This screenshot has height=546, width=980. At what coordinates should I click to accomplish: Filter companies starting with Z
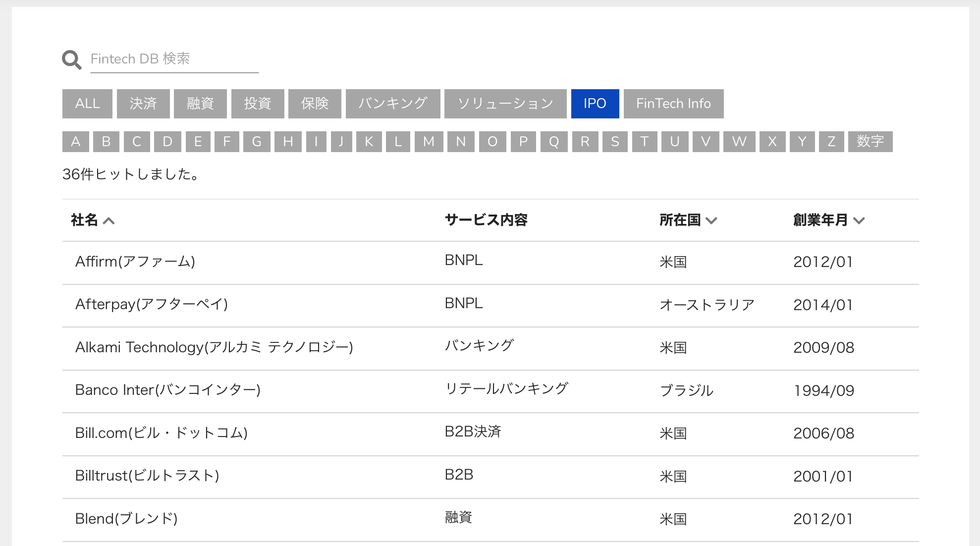(x=830, y=142)
